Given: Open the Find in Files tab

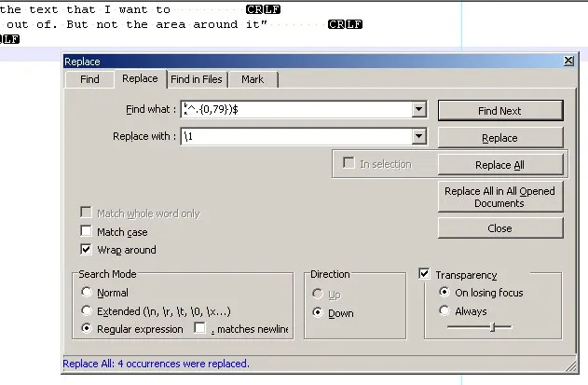Looking at the screenshot, I should tap(197, 79).
